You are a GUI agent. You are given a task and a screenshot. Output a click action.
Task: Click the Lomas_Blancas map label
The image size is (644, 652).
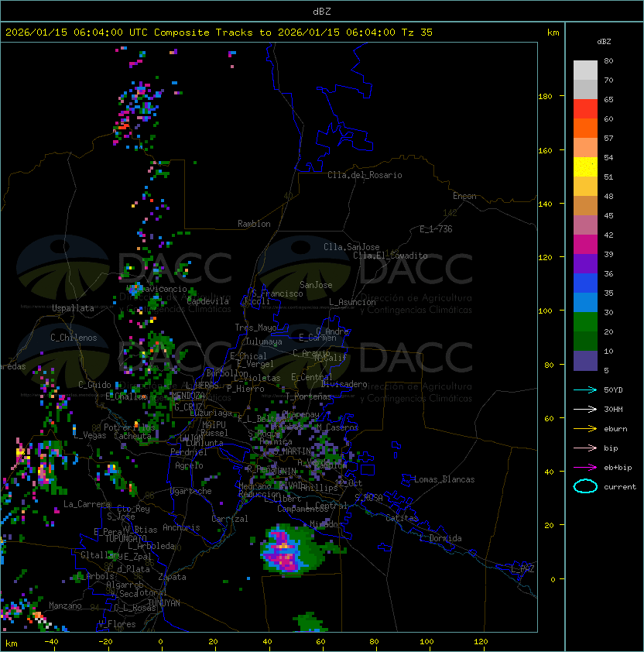[x=444, y=479]
